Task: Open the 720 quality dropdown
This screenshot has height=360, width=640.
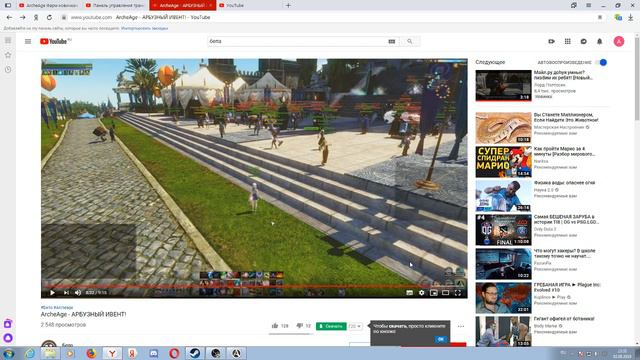Action: coord(355,326)
